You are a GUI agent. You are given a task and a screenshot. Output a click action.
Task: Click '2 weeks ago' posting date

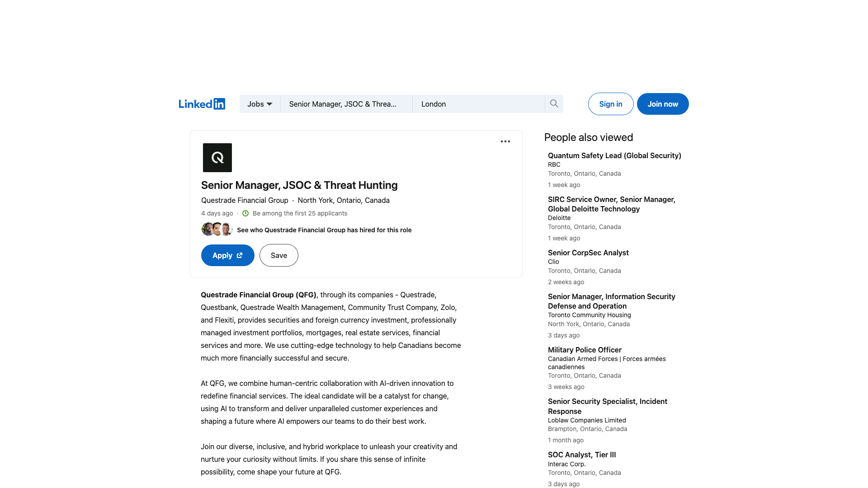pos(566,282)
